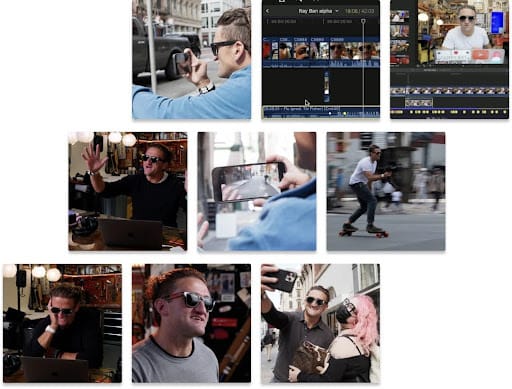Image resolution: width=512 pixels, height=389 pixels.
Task: Open photo of man riding electric skateboard
Action: coord(386,191)
